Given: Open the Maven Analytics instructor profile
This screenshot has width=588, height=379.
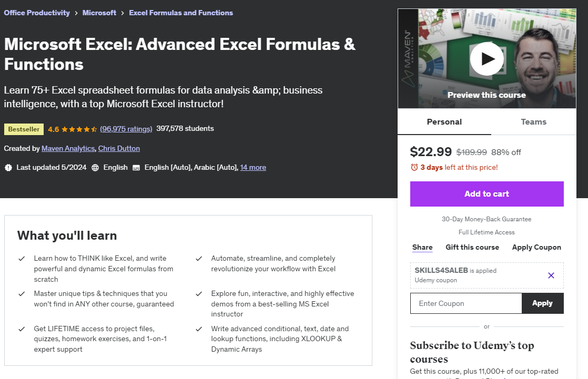Looking at the screenshot, I should click(68, 148).
